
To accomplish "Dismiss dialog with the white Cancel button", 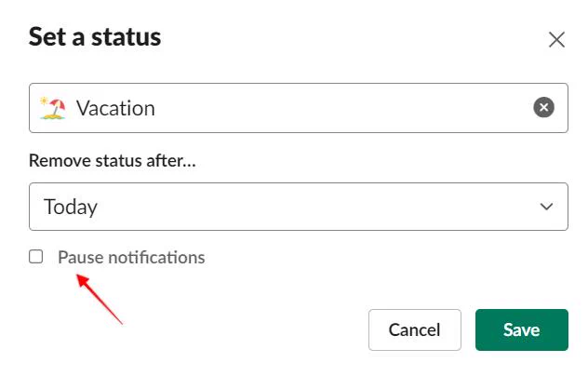I will [x=415, y=329].
